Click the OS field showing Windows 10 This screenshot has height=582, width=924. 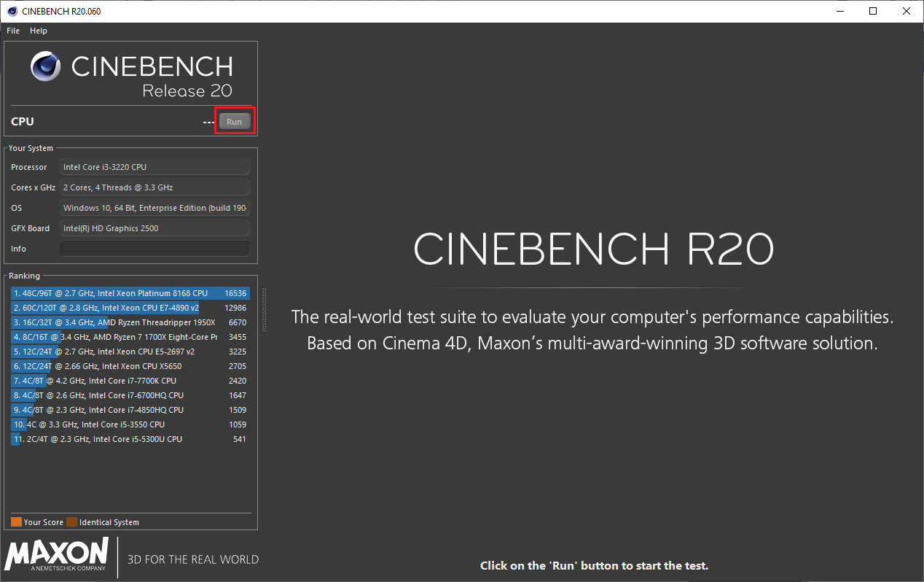tap(154, 208)
